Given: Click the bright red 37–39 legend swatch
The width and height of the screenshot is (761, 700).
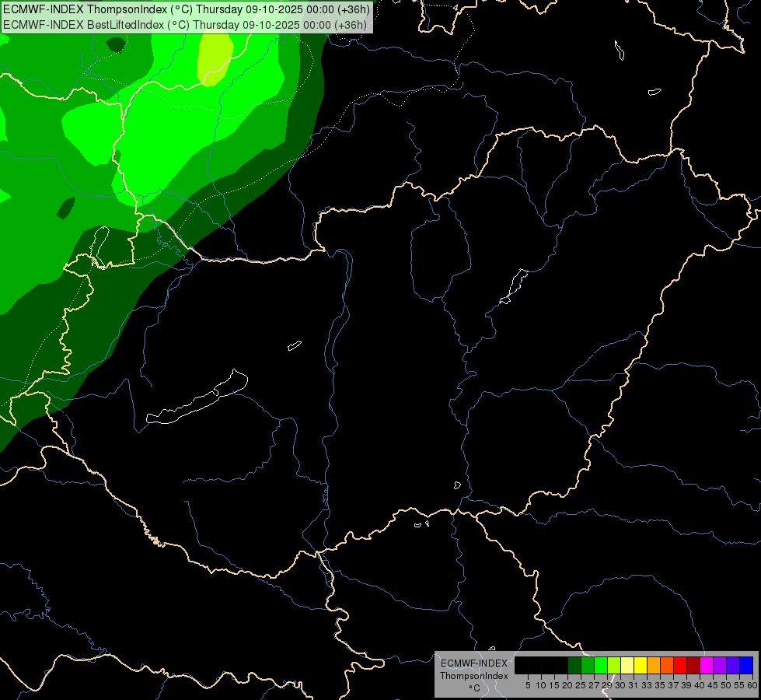Looking at the screenshot, I should click(680, 665).
